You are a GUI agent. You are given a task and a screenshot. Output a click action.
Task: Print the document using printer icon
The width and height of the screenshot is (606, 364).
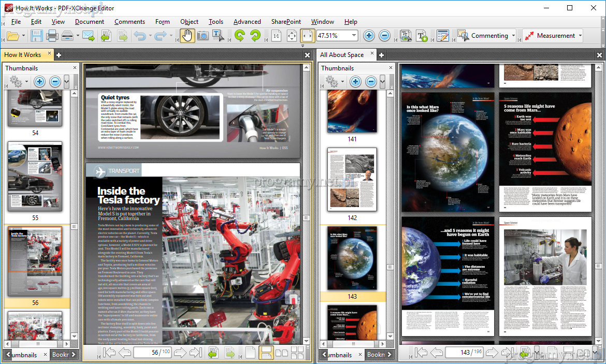click(x=52, y=36)
